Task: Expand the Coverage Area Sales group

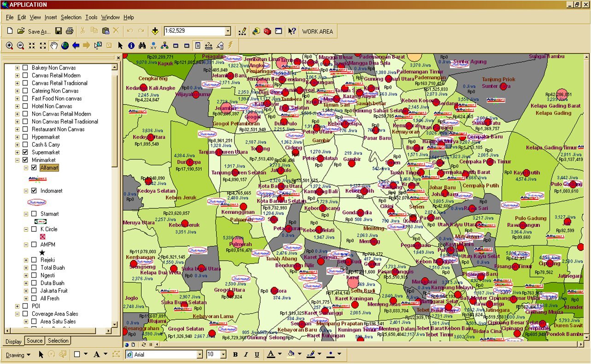Action: [x=18, y=314]
